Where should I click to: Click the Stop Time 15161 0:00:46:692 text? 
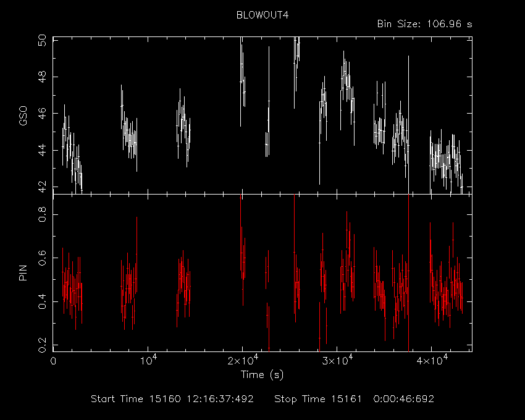tap(355, 399)
